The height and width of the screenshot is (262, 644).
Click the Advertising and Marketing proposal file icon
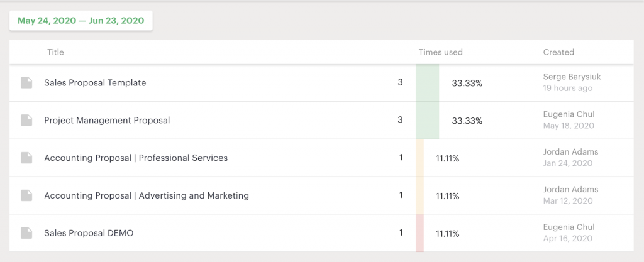(x=26, y=195)
